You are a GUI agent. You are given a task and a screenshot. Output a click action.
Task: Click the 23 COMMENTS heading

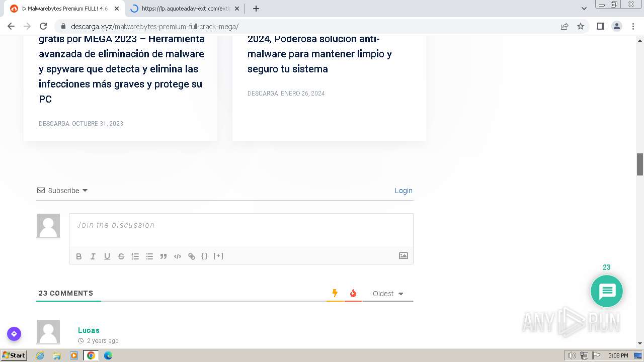(66, 293)
